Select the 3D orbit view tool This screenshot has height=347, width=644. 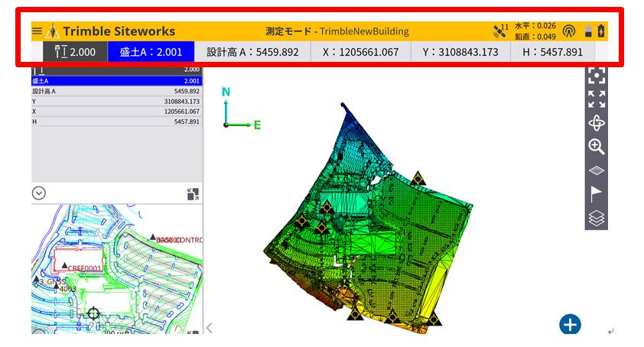point(597,123)
